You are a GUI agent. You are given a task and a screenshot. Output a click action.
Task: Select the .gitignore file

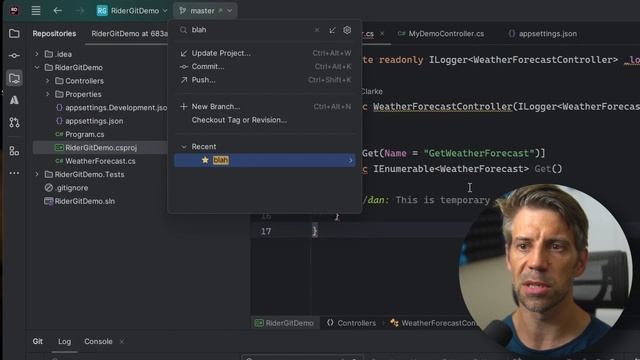point(66,188)
